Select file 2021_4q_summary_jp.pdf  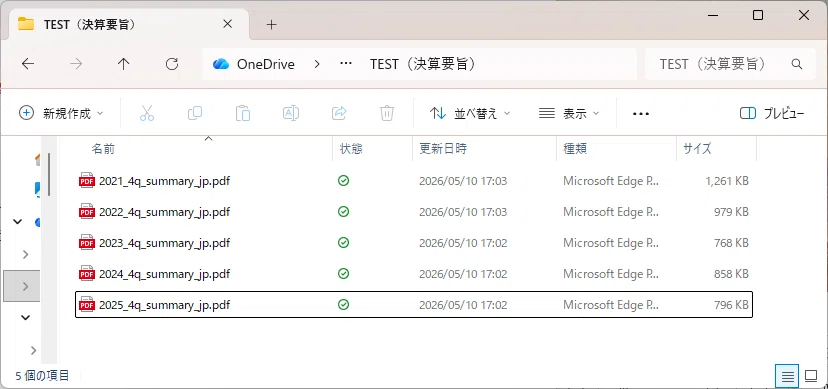pos(164,181)
